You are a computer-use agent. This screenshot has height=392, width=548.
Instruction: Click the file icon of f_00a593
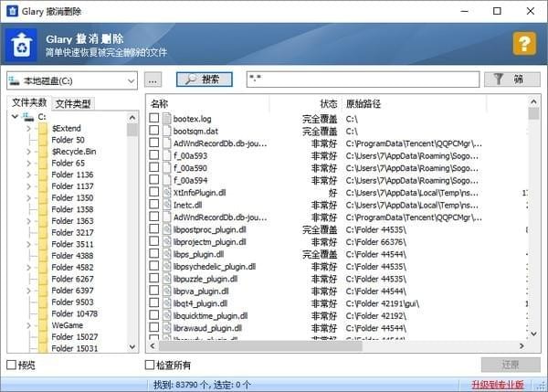click(x=167, y=155)
